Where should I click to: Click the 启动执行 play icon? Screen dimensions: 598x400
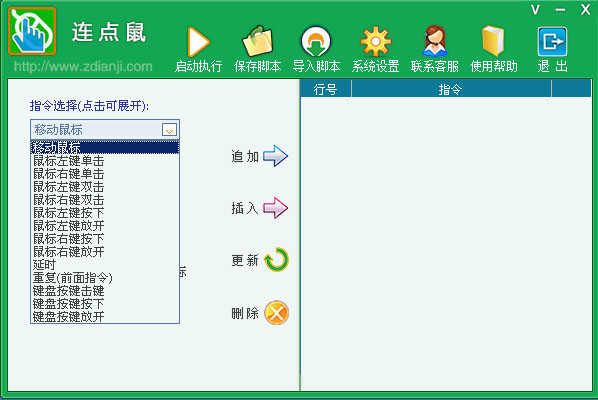[x=199, y=42]
